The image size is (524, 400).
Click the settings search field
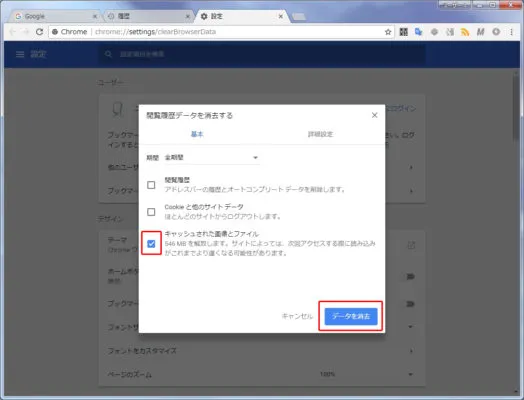[261, 54]
